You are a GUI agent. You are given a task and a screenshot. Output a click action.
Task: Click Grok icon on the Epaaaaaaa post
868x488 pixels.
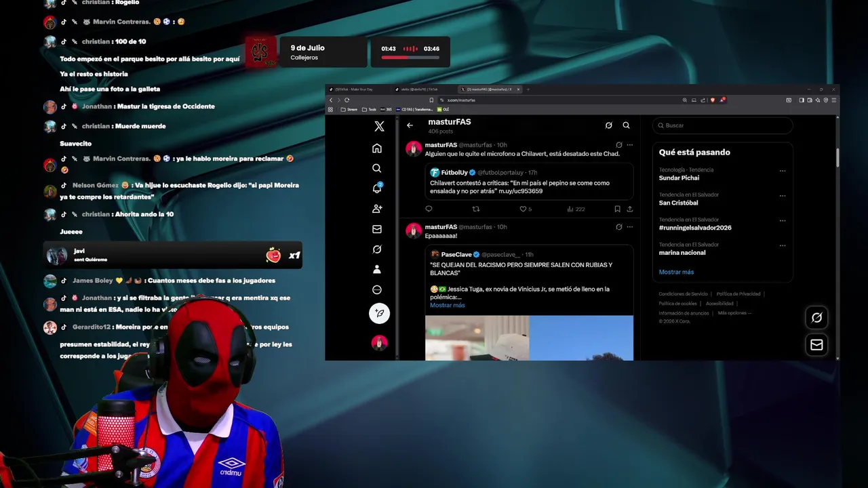click(619, 227)
